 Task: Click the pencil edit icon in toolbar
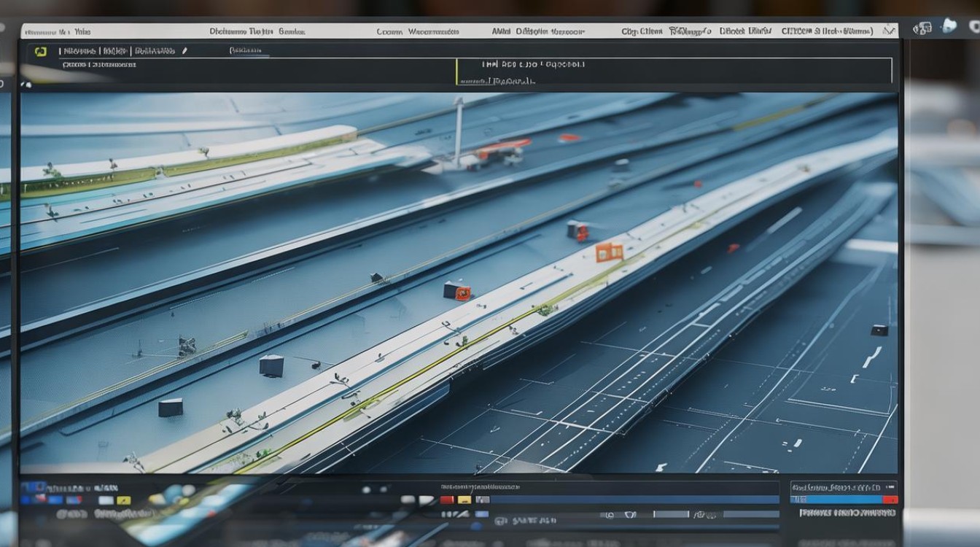click(x=184, y=51)
